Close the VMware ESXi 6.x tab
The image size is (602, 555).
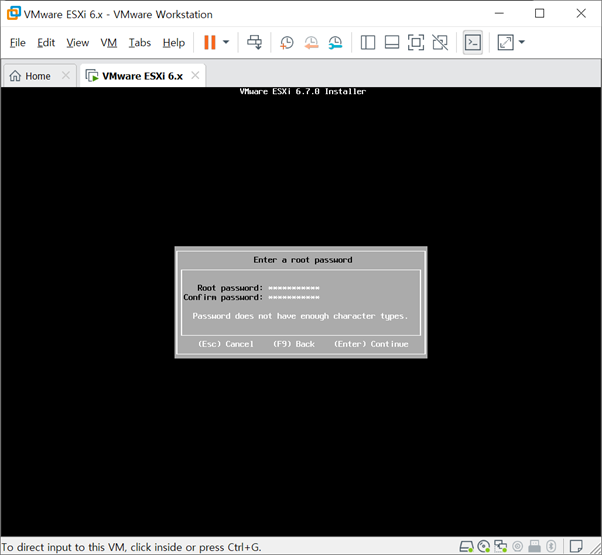tap(195, 75)
